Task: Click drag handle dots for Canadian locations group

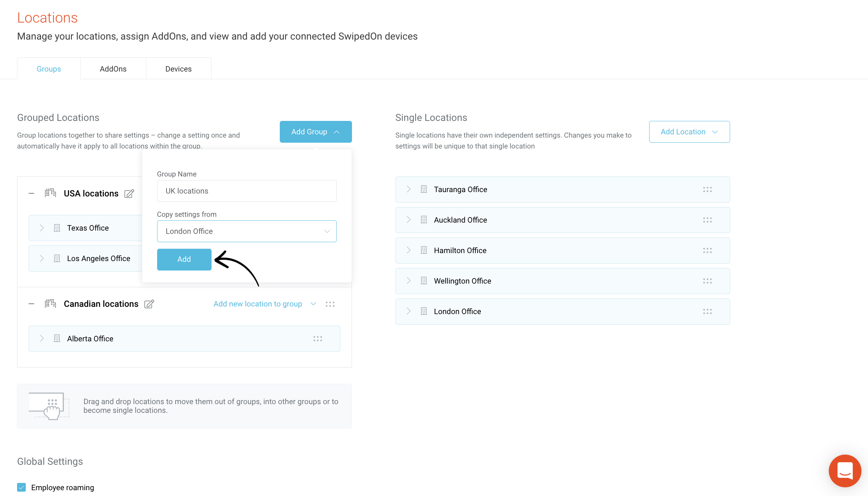Action: [330, 304]
